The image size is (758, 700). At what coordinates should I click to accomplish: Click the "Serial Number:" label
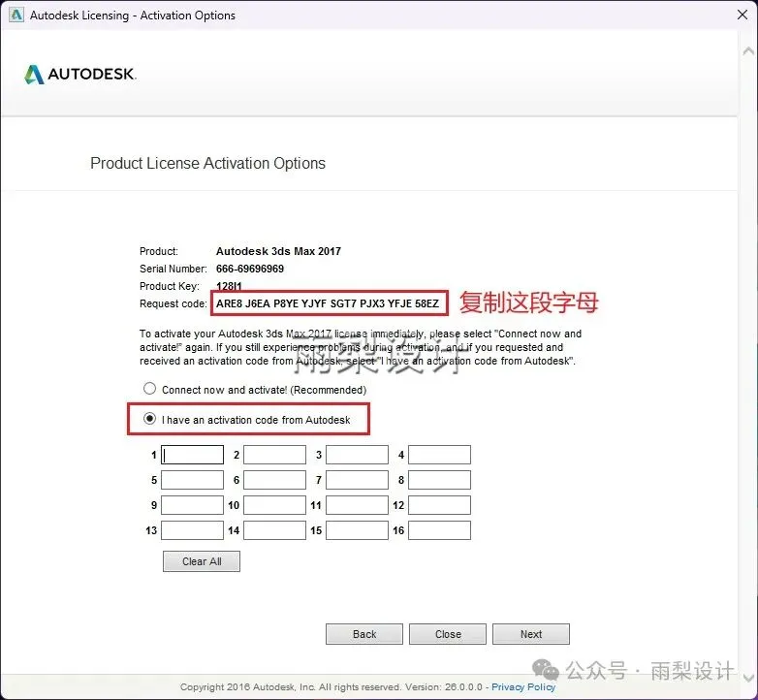pos(174,269)
